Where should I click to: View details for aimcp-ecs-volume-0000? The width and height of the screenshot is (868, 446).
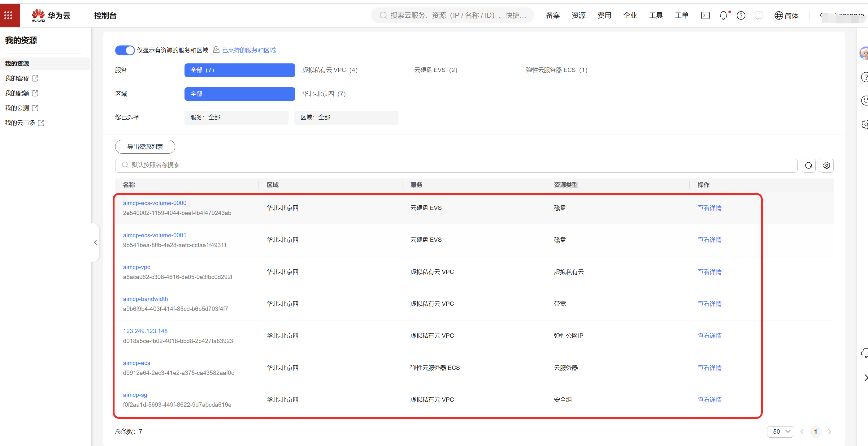coord(709,208)
